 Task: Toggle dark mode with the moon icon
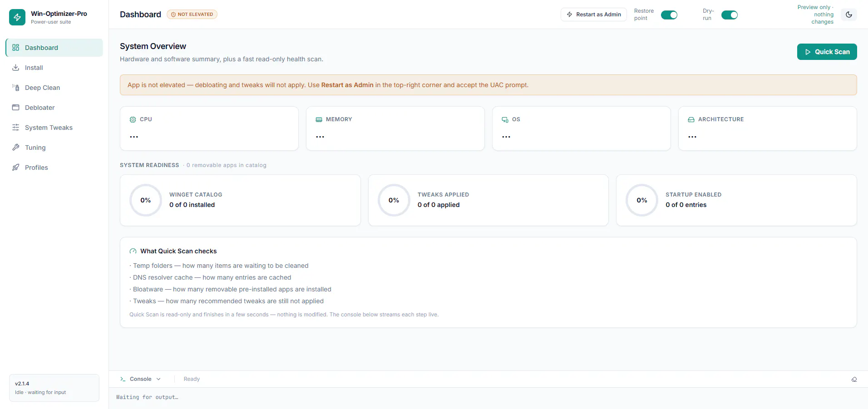(x=849, y=15)
